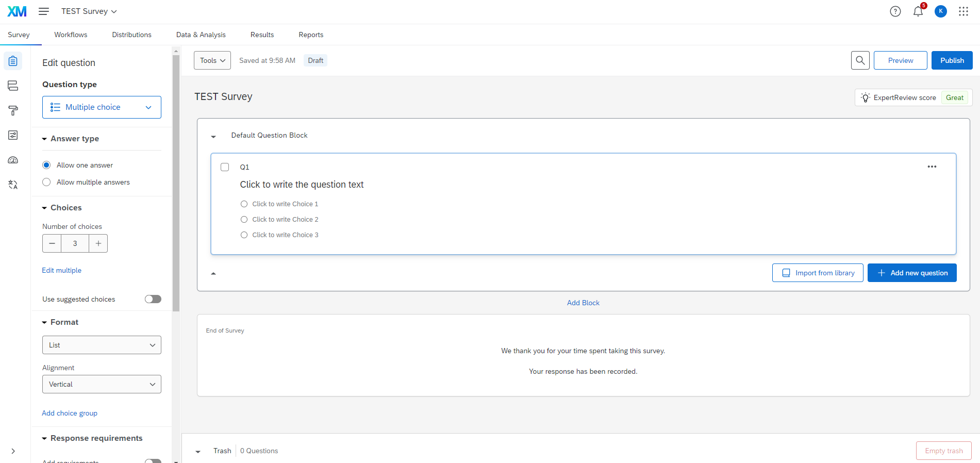Check the Q1 question checkbox
Screen dimensions: 980x463
pos(225,167)
